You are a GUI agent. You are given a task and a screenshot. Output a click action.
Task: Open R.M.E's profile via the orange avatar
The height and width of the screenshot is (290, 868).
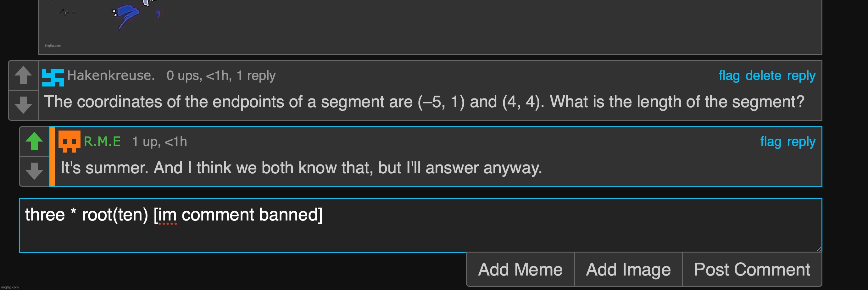point(70,142)
